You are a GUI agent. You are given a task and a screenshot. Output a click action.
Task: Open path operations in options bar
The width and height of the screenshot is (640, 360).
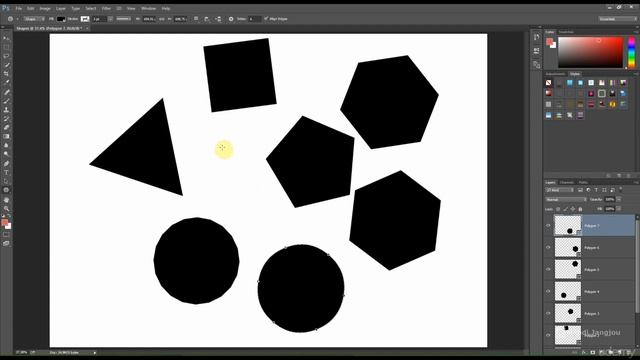click(x=196, y=19)
